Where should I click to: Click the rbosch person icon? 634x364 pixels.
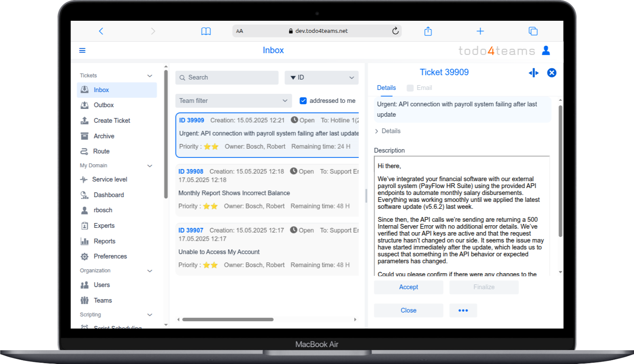pyautogui.click(x=85, y=210)
